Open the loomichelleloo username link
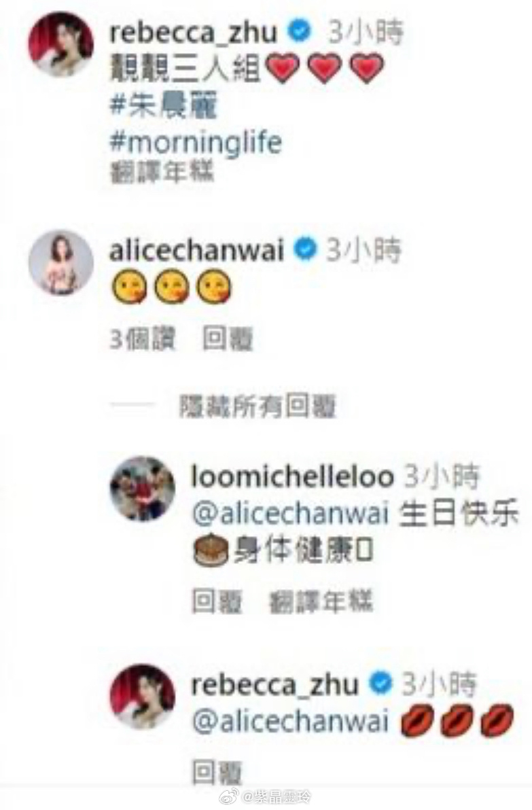This screenshot has width=532, height=810. tap(293, 476)
